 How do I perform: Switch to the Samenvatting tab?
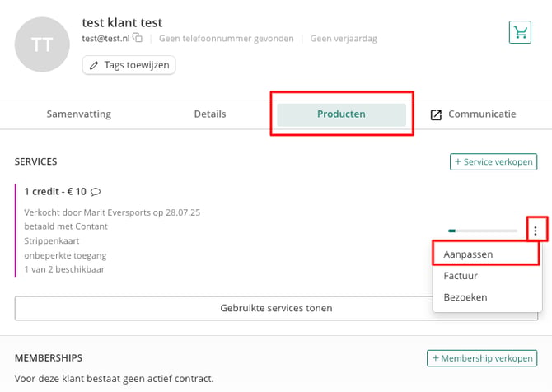(79, 114)
